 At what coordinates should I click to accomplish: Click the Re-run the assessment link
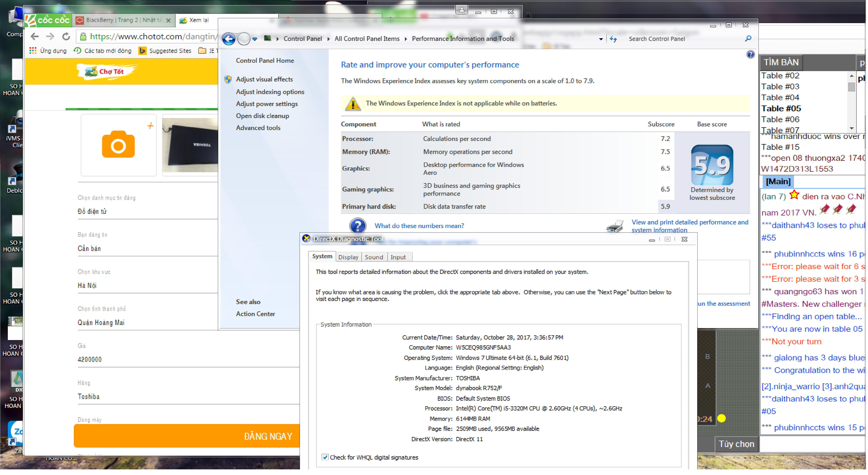pyautogui.click(x=724, y=304)
